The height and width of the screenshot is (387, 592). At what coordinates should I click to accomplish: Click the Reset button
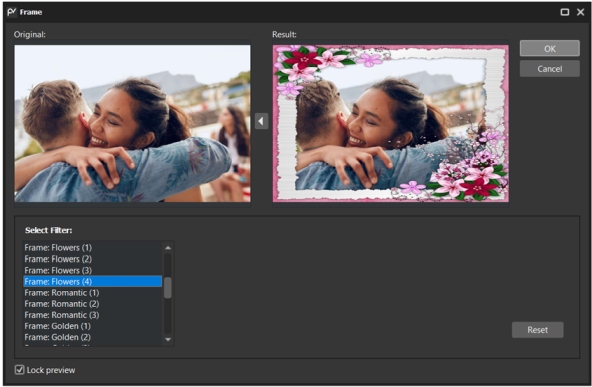pyautogui.click(x=537, y=330)
